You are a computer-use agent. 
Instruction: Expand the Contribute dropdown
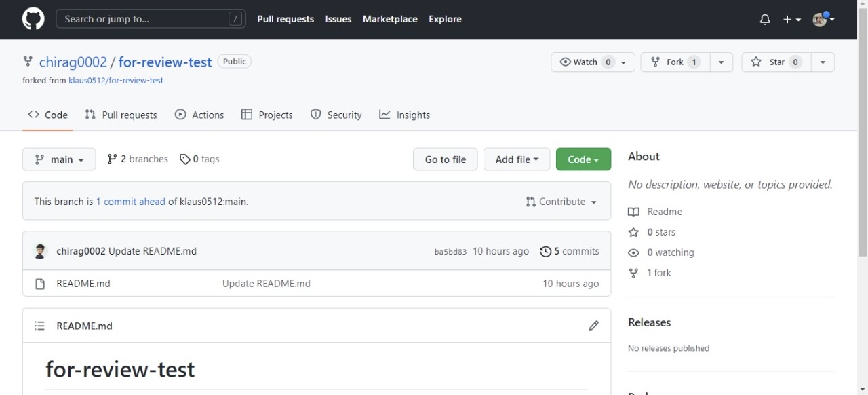click(x=561, y=202)
